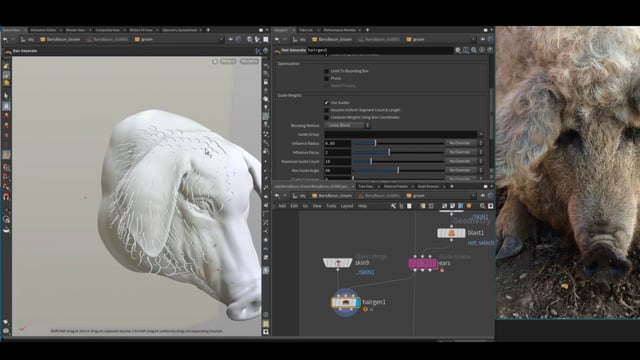Click the groom path segment in network editor
This screenshot has width=640, height=360.
[x=419, y=196]
